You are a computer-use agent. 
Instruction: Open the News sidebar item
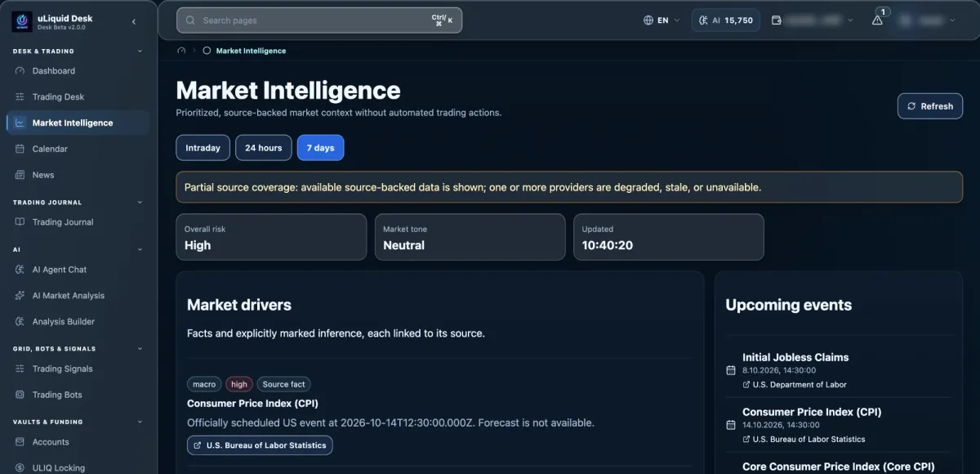tap(78, 175)
